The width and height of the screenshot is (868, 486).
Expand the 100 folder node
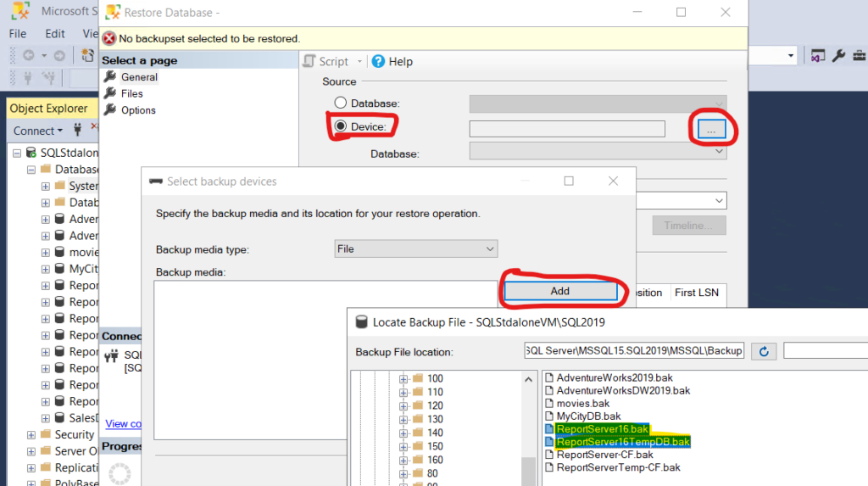pos(403,379)
